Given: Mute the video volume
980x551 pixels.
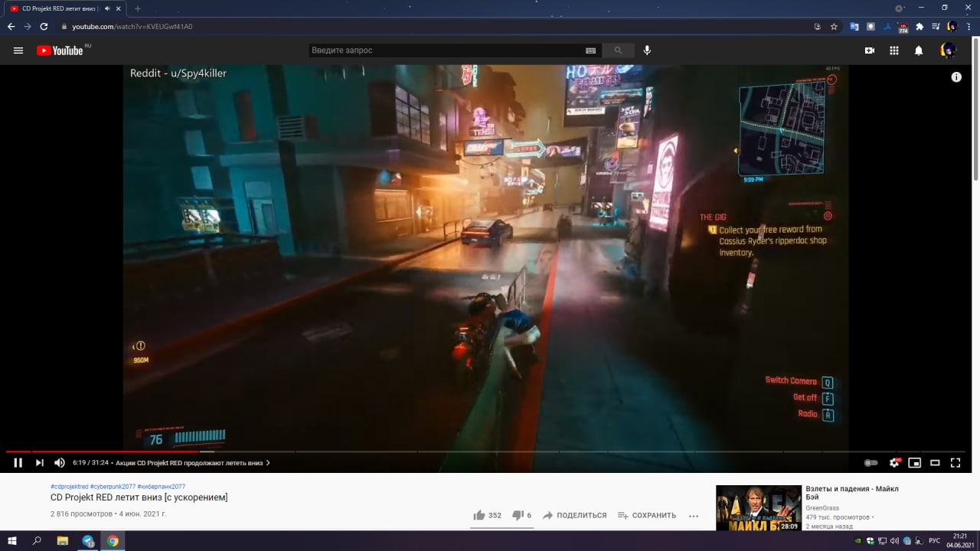Looking at the screenshot, I should pos(60,462).
